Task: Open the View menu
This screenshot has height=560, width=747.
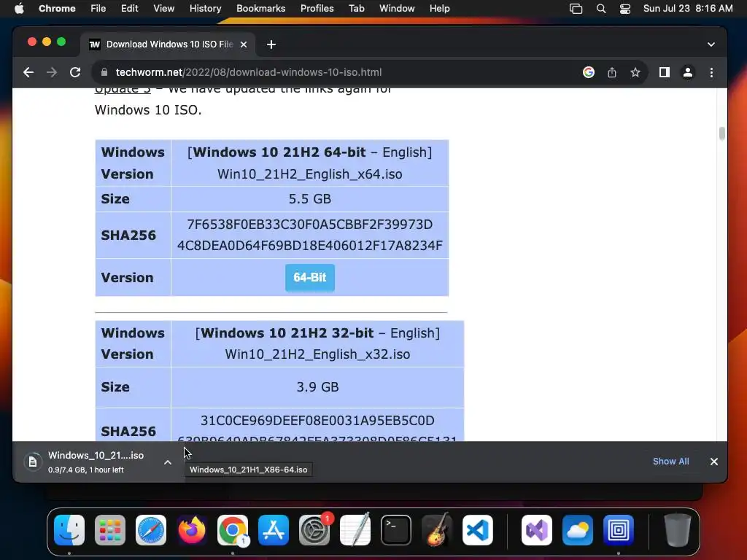Action: [163, 9]
